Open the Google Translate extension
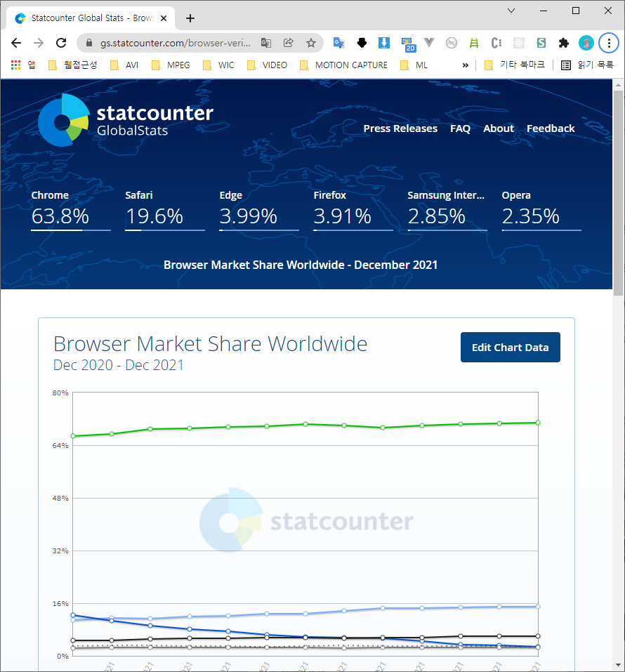This screenshot has width=625, height=672. pyautogui.click(x=338, y=43)
